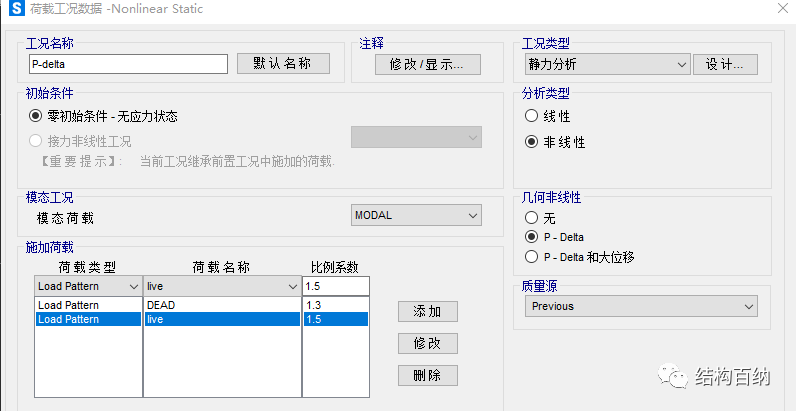Select the DEAD row's Load Pattern cell
The height and width of the screenshot is (411, 796).
[88, 305]
